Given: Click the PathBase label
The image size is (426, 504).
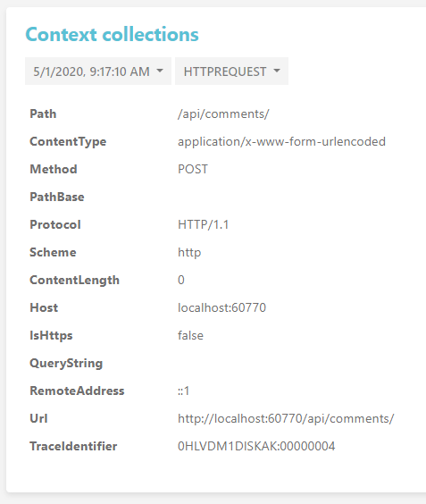Looking at the screenshot, I should coord(57,197).
